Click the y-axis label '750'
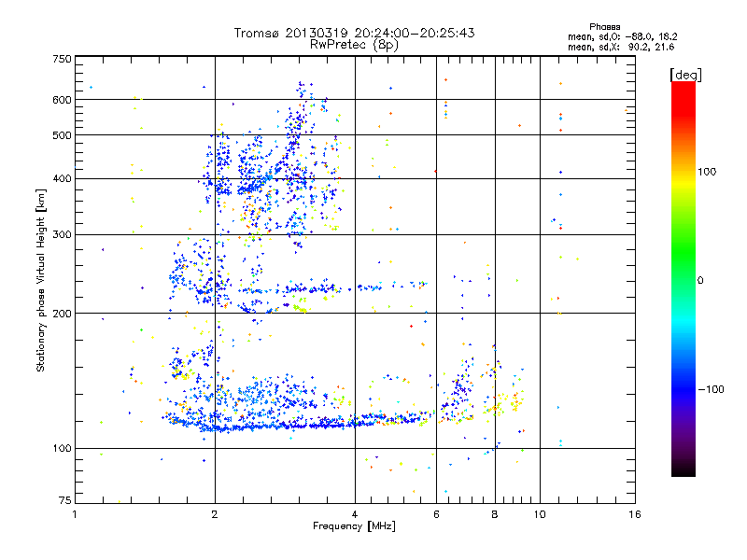This screenshot has height=560, width=747. (x=63, y=59)
